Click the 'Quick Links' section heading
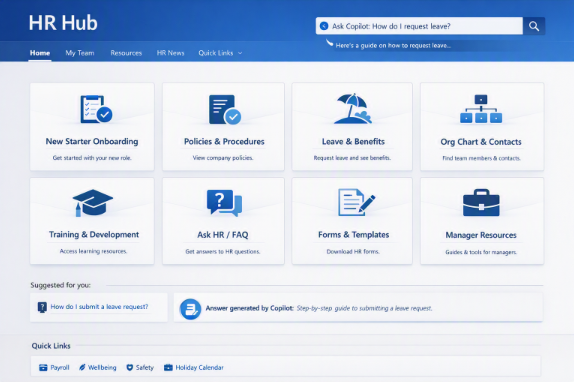This screenshot has height=382, width=574. (51, 346)
